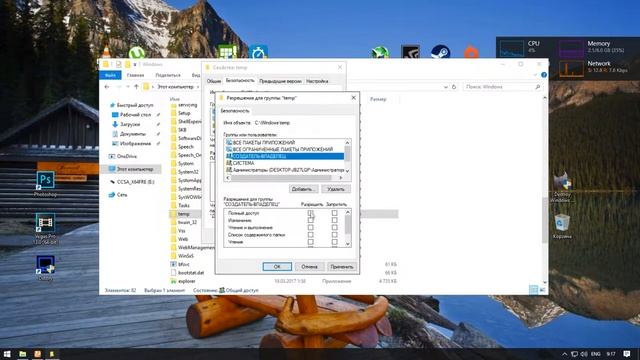Tick Deny checkbox for Чтение и выполнение
Screen dimensions: 640x360
click(x=334, y=227)
